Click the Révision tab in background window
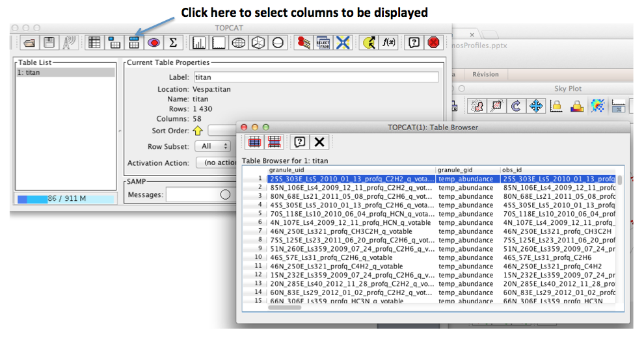 tap(485, 74)
